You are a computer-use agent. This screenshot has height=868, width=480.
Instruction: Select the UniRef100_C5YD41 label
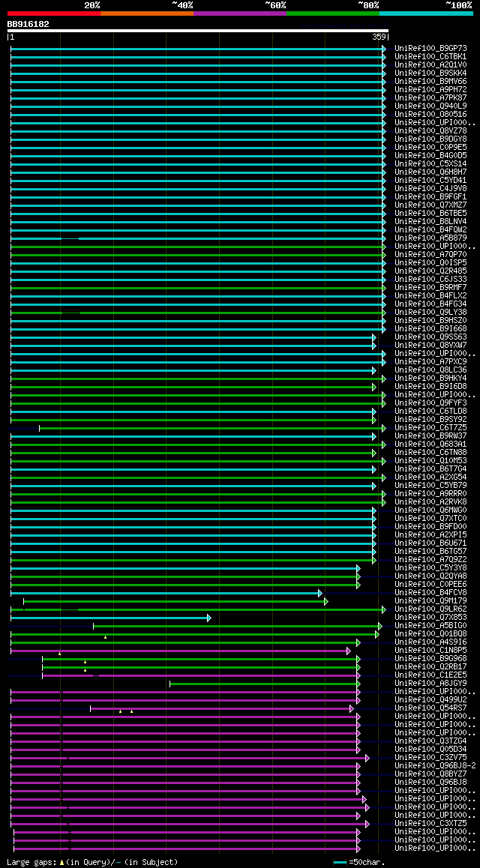430,181
